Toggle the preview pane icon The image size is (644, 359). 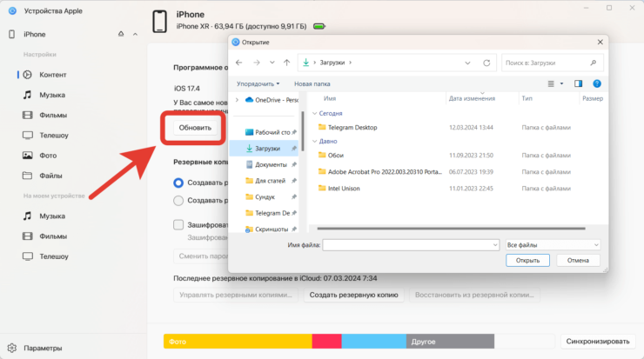tap(578, 83)
